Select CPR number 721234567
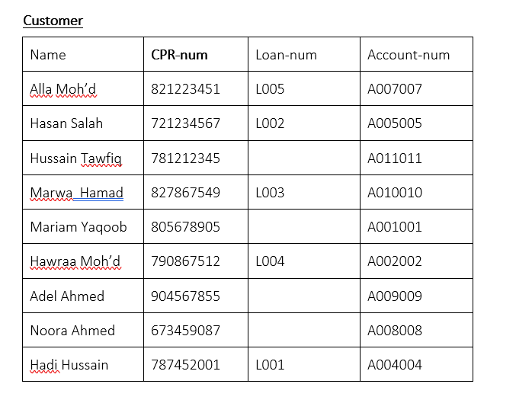 click(185, 123)
